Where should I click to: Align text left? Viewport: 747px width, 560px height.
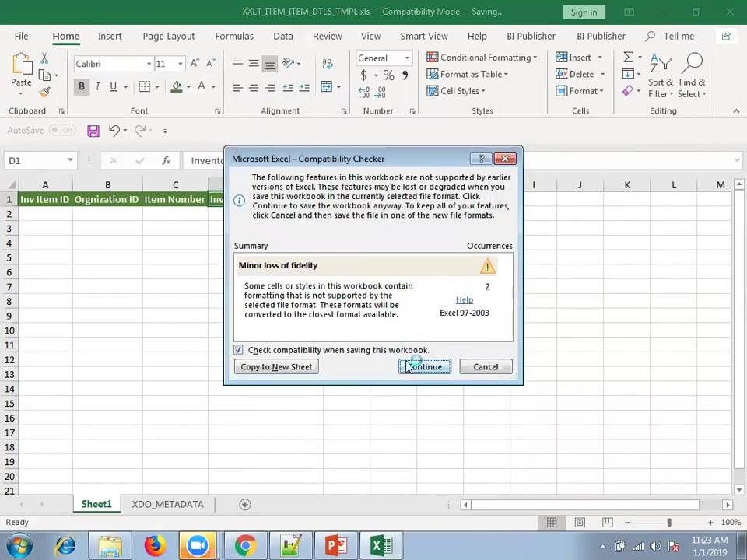pos(237,86)
